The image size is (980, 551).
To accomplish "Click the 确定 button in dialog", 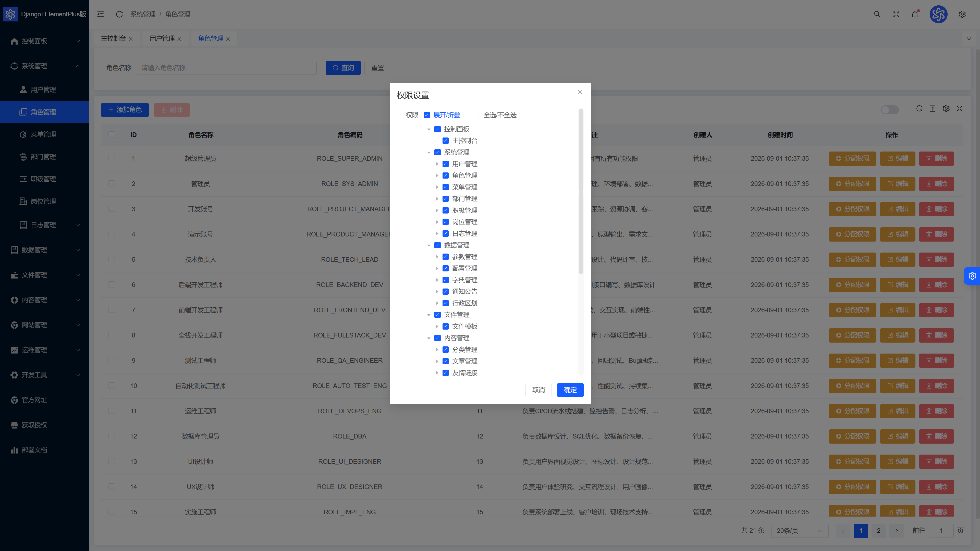I will pyautogui.click(x=570, y=390).
